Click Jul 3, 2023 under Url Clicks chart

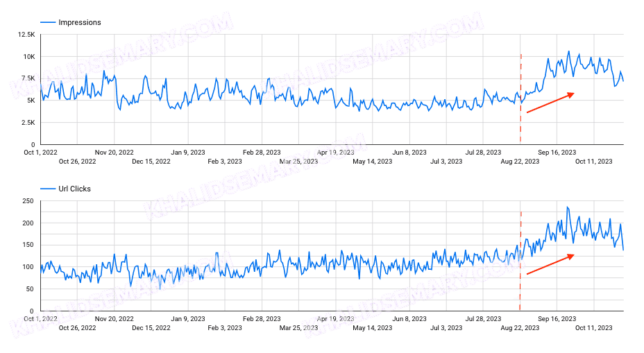446,327
